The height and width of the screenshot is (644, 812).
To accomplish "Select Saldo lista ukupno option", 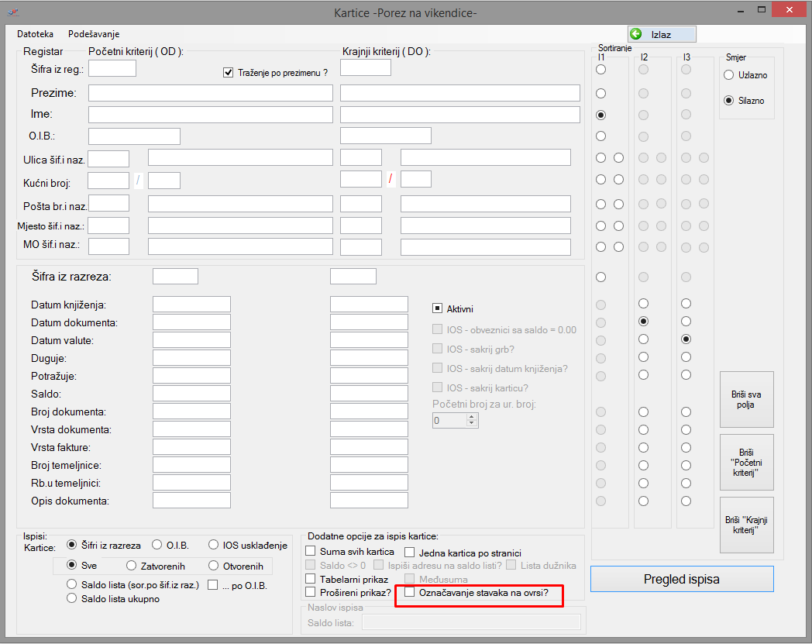I will 73,598.
